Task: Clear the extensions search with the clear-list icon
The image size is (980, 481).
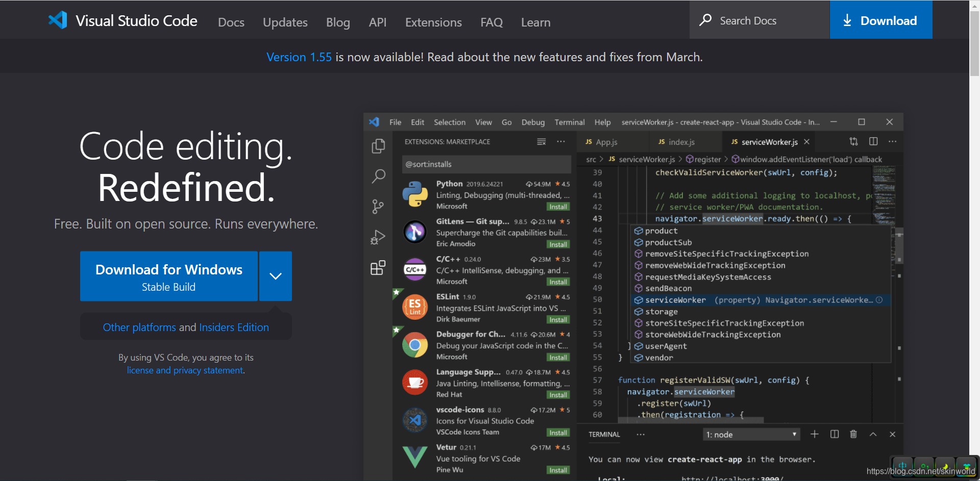Action: pyautogui.click(x=542, y=141)
